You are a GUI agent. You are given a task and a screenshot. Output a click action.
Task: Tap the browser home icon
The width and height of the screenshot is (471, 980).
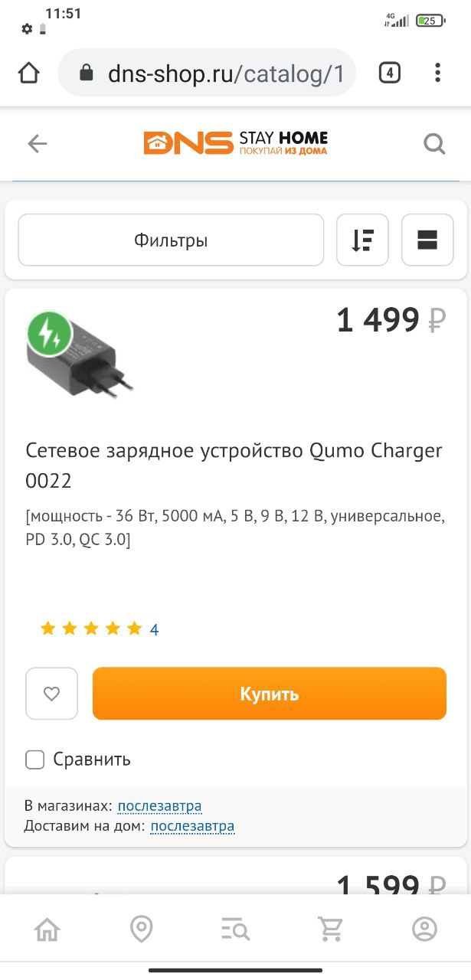click(x=28, y=73)
